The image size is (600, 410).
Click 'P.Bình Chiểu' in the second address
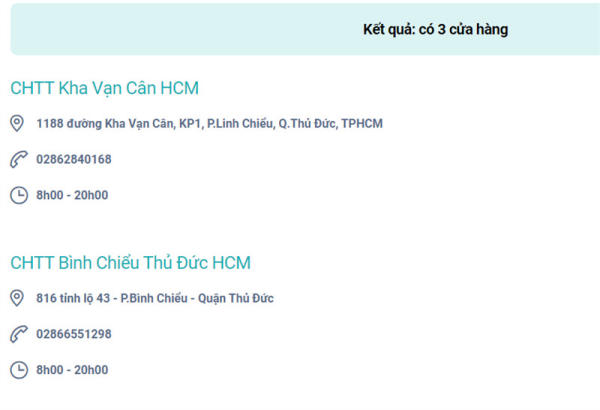[x=154, y=298]
